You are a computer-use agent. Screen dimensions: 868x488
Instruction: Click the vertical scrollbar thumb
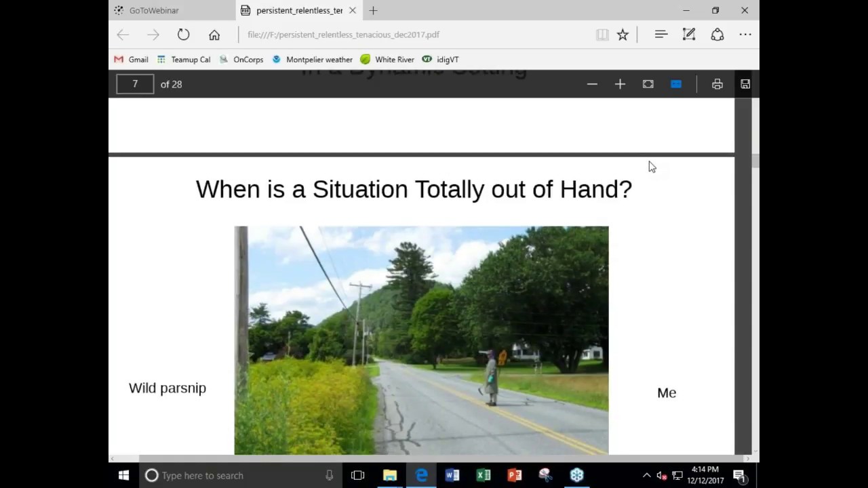(x=755, y=161)
